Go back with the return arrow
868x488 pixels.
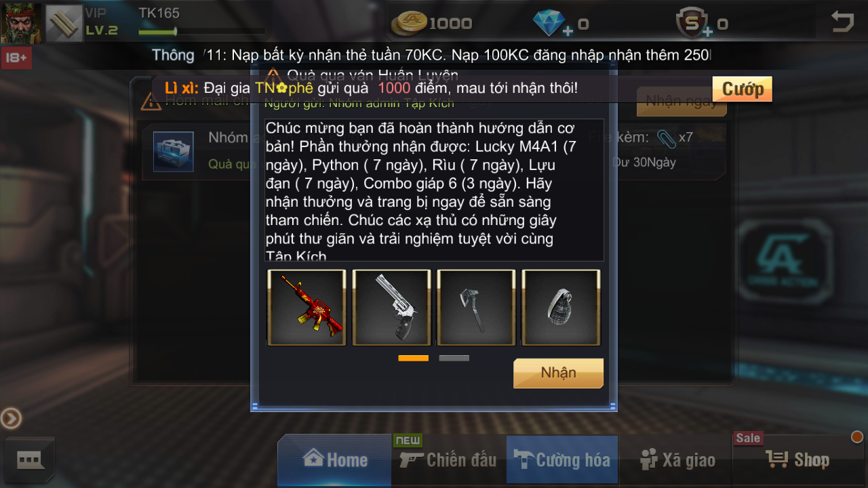click(x=842, y=21)
